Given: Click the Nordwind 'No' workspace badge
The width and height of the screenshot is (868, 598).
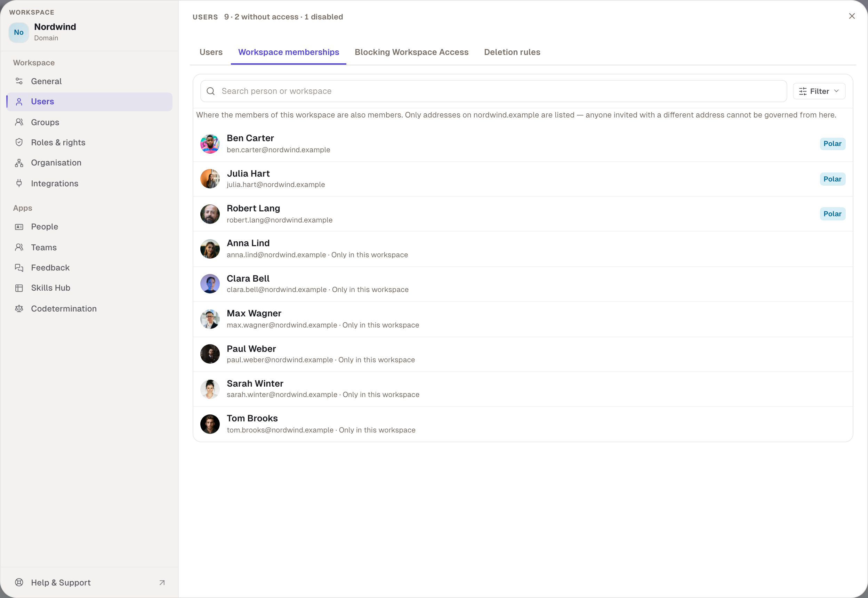Looking at the screenshot, I should point(19,33).
